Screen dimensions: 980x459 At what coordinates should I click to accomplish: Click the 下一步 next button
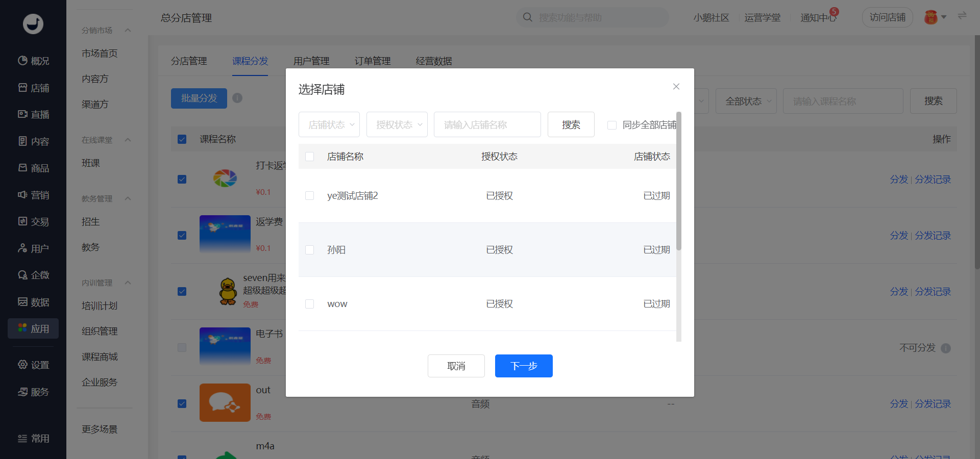(x=524, y=366)
